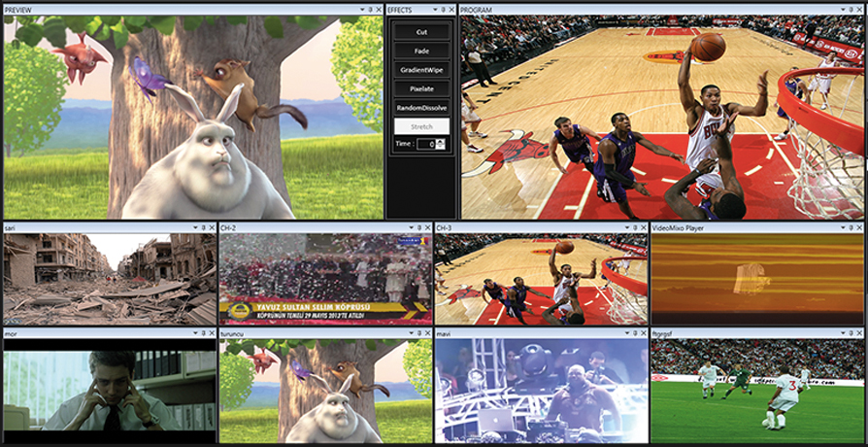Close the mavi source panel
The image size is (868, 447).
click(x=643, y=333)
